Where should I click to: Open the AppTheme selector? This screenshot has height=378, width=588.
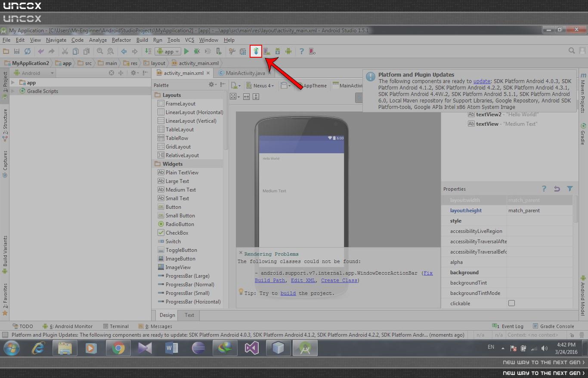click(312, 85)
